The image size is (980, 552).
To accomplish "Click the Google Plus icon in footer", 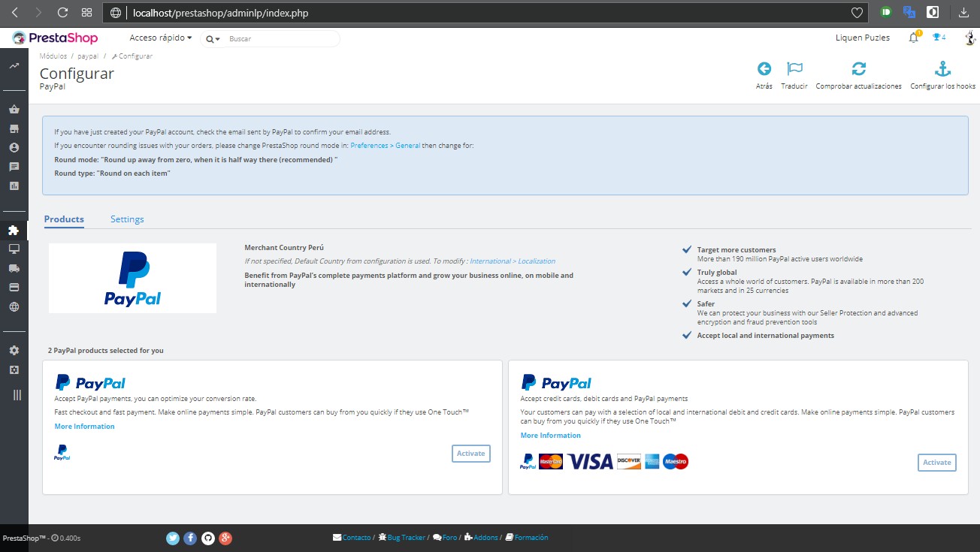I will pyautogui.click(x=225, y=538).
